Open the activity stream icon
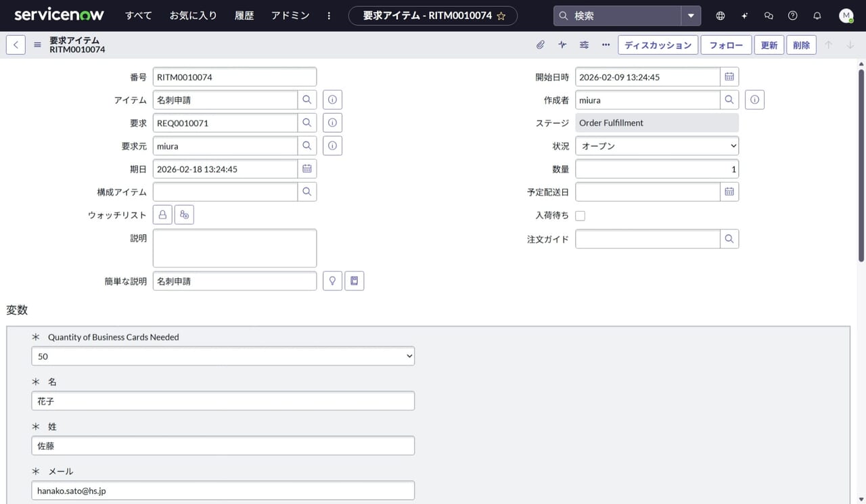 (x=562, y=45)
